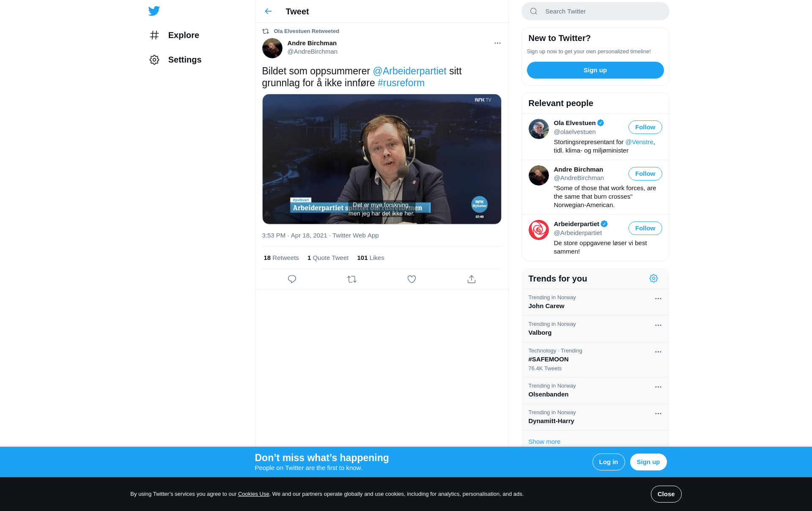Open the #SAFEMOON trend
The height and width of the screenshot is (511, 812).
coord(595,360)
